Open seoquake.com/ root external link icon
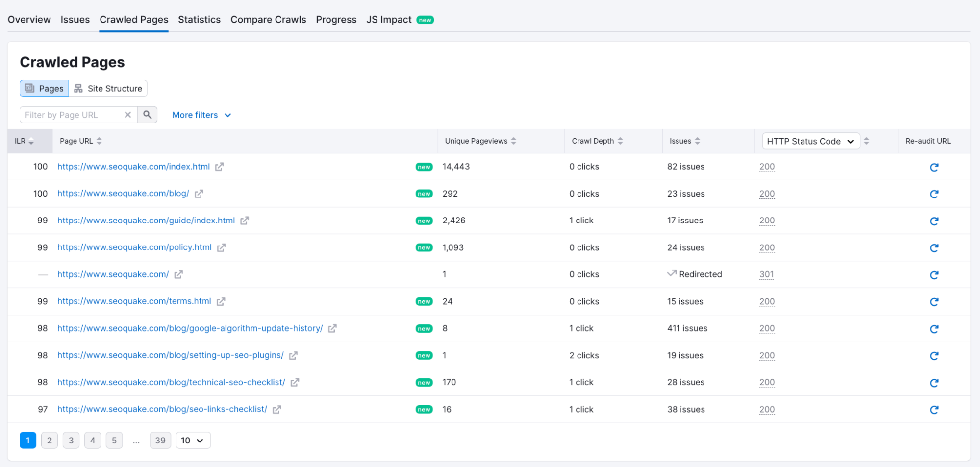This screenshot has width=980, height=467. pyautogui.click(x=178, y=274)
